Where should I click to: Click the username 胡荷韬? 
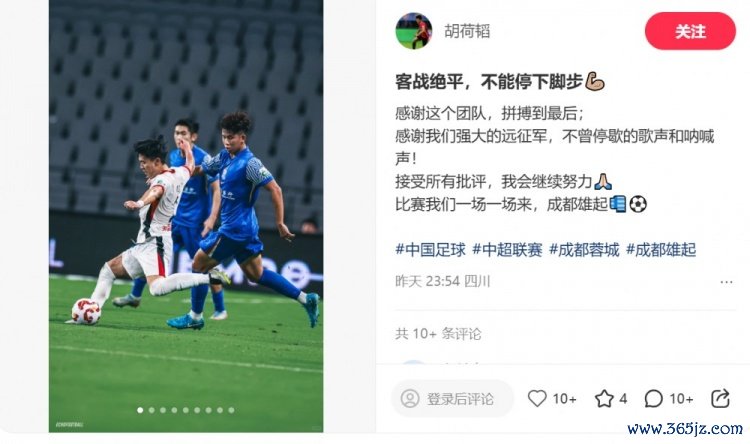pos(467,31)
